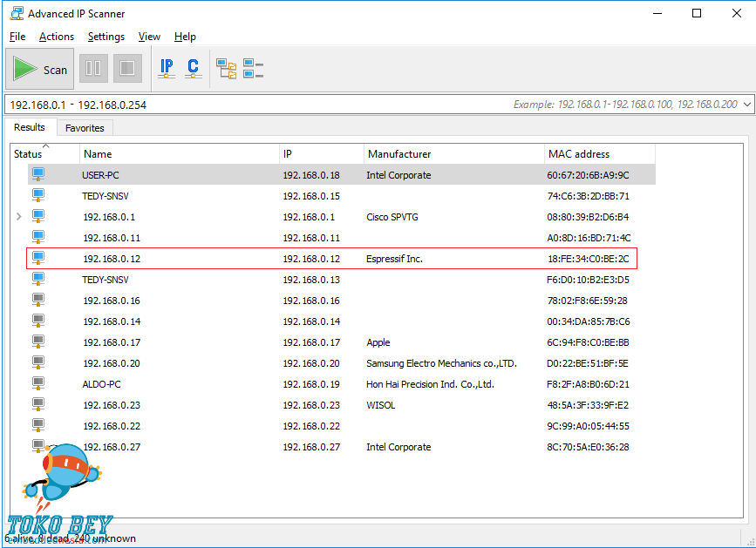
Task: Open the Help menu
Action: click(x=185, y=37)
